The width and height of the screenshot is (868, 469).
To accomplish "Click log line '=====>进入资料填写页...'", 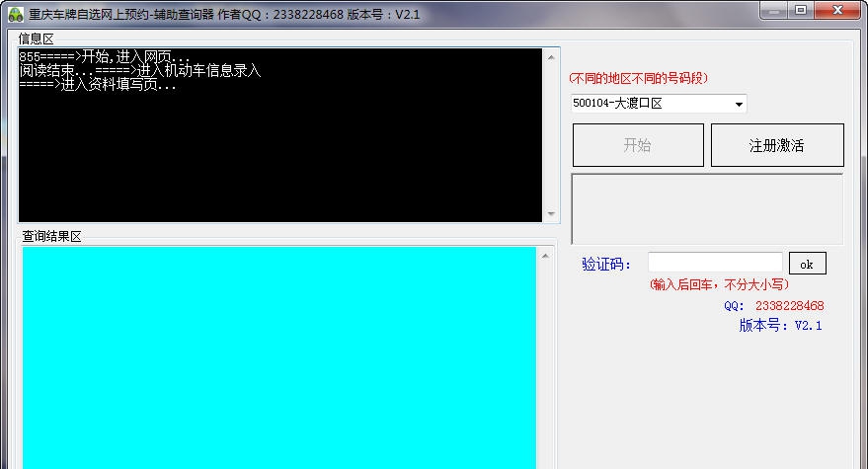I will 98,84.
